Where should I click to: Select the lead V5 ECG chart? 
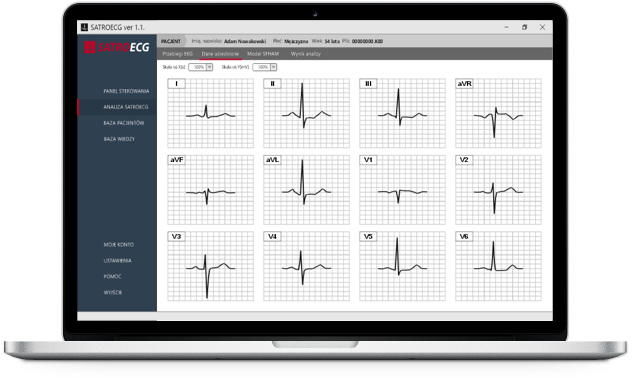402,266
